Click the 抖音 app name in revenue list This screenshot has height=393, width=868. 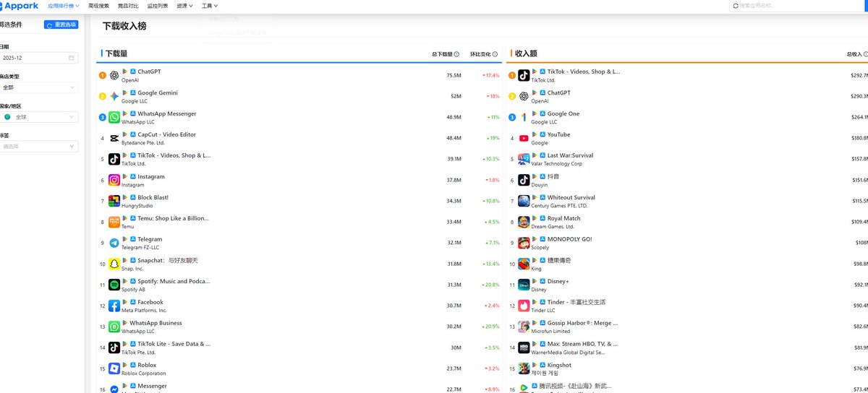click(553, 176)
